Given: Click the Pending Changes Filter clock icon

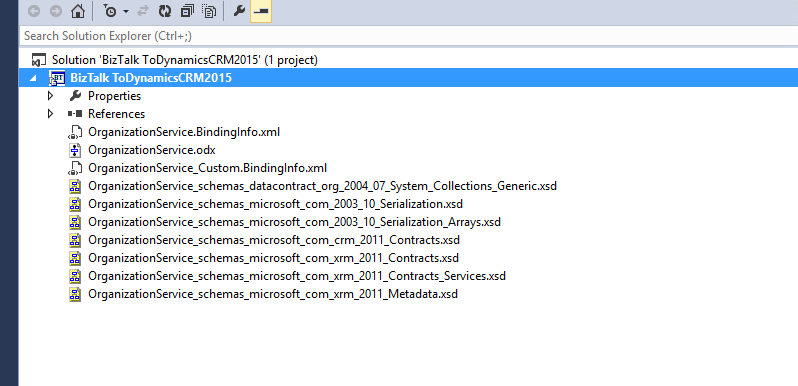Looking at the screenshot, I should 110,11.
